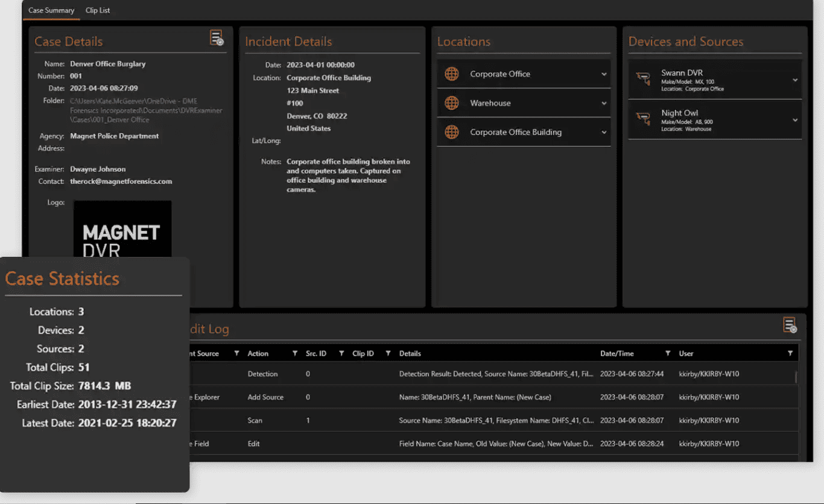The image size is (824, 504).
Task: Click the Total Clip Size value 7814.3 MB
Action: pyautogui.click(x=104, y=386)
